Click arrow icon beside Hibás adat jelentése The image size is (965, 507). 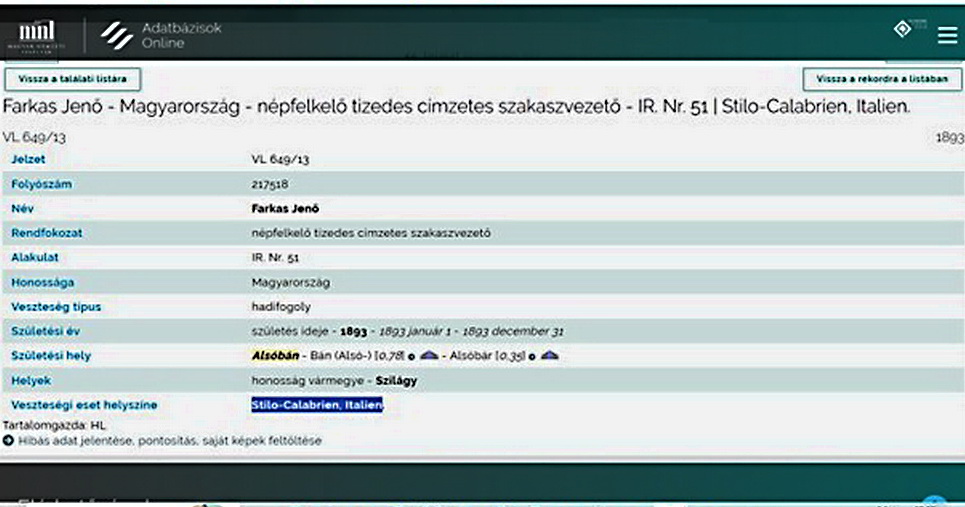(x=8, y=440)
